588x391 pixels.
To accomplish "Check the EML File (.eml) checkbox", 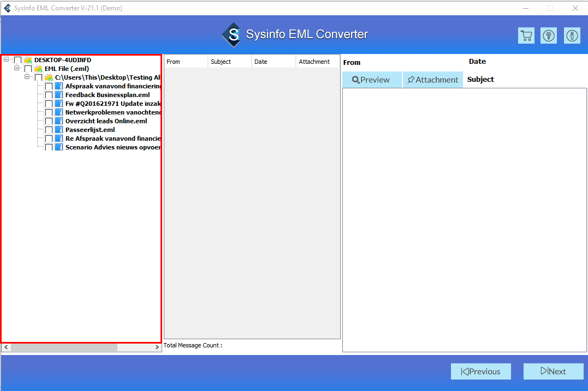I will 28,69.
